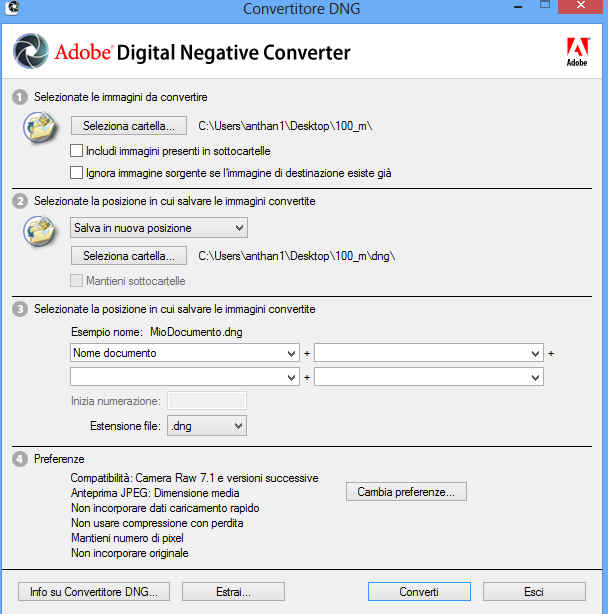Close the Convertitore DNG window
The height and width of the screenshot is (614, 608).
click(x=580, y=6)
